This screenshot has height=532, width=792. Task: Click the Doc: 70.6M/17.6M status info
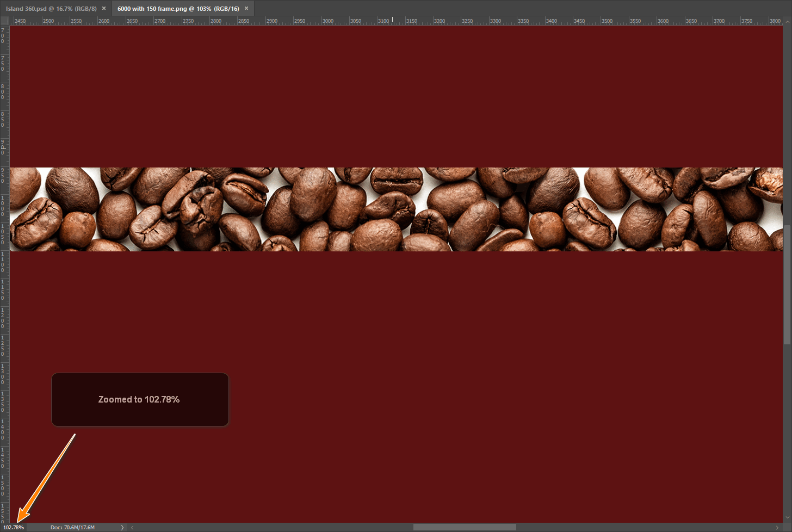pos(72,527)
